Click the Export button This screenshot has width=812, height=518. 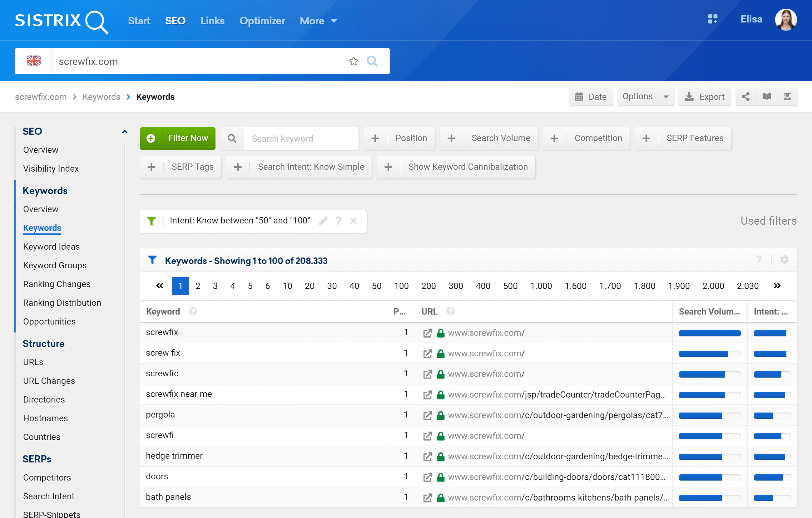(705, 97)
